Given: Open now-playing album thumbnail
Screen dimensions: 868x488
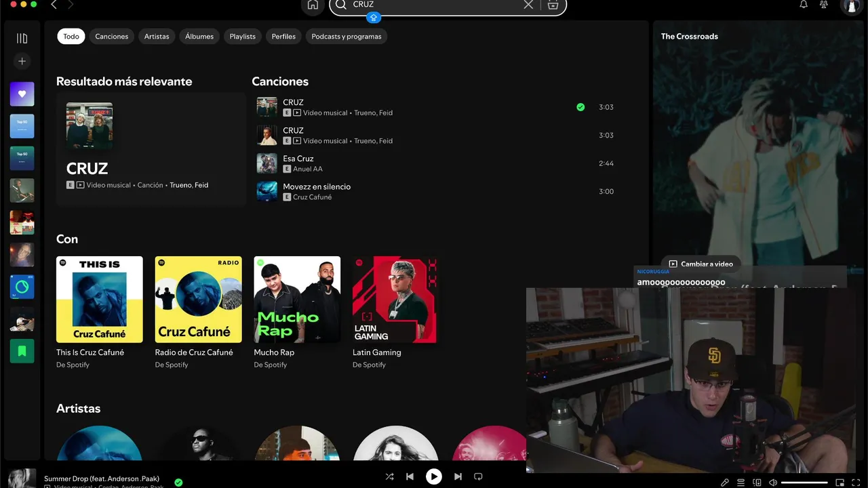Looking at the screenshot, I should point(22,478).
